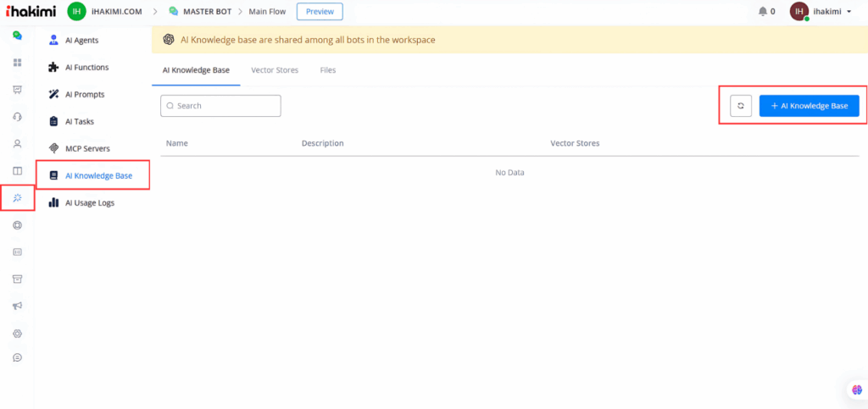Switch to the Vector Stores tab
Viewport: 868px width, 409px height.
[x=275, y=70]
